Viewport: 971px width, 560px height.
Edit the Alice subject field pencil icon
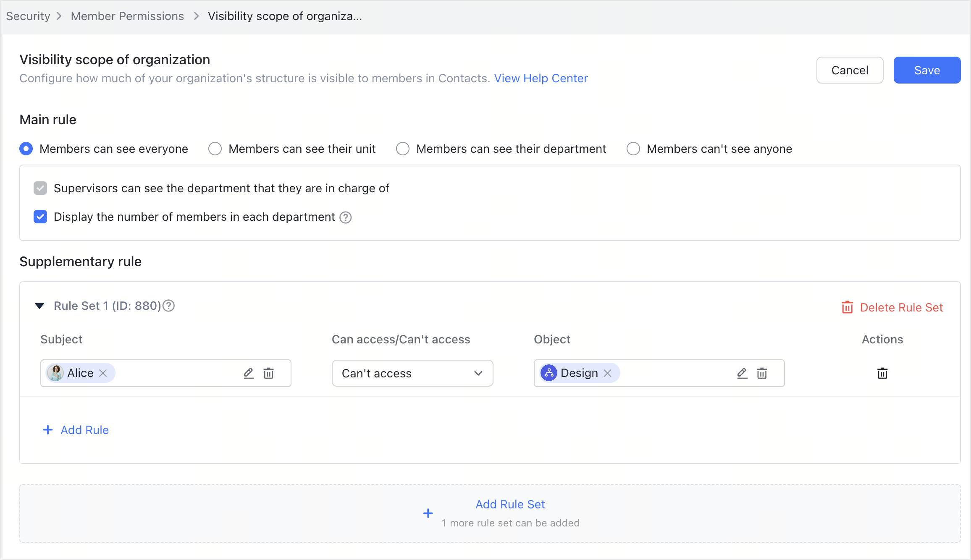[249, 373]
